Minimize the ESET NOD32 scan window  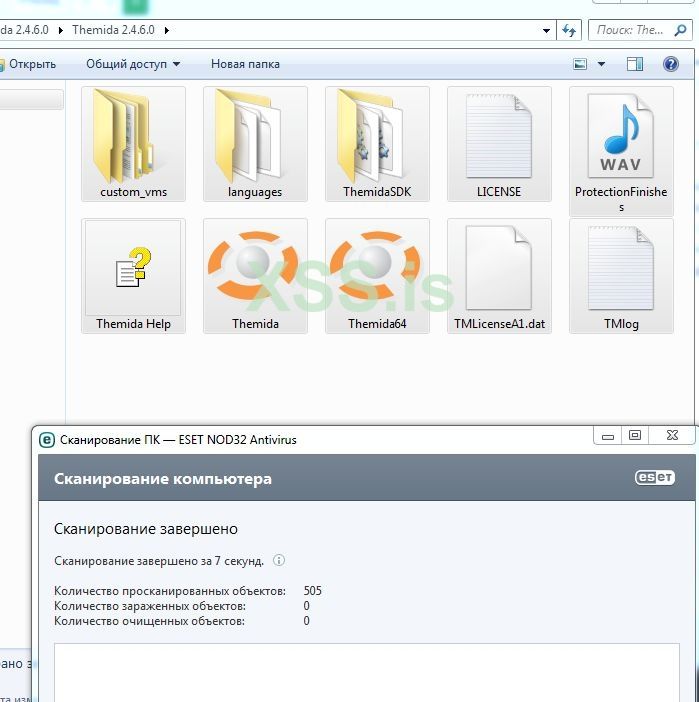[608, 436]
